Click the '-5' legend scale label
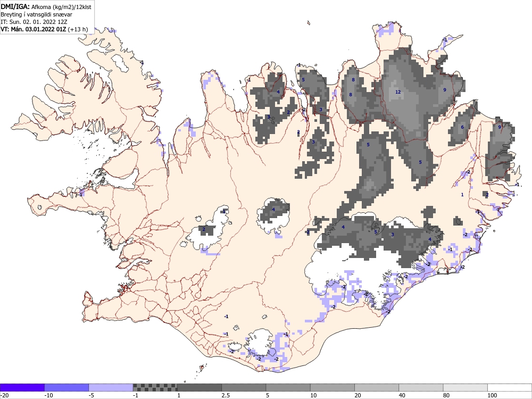532x399 pixels. pyautogui.click(x=92, y=395)
